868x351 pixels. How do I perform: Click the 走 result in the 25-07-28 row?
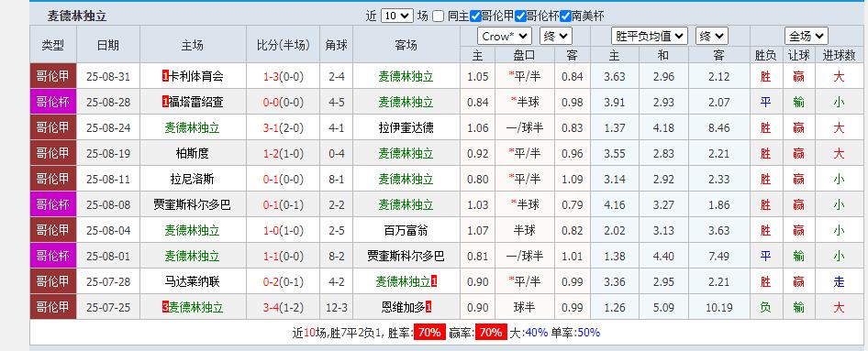click(839, 282)
